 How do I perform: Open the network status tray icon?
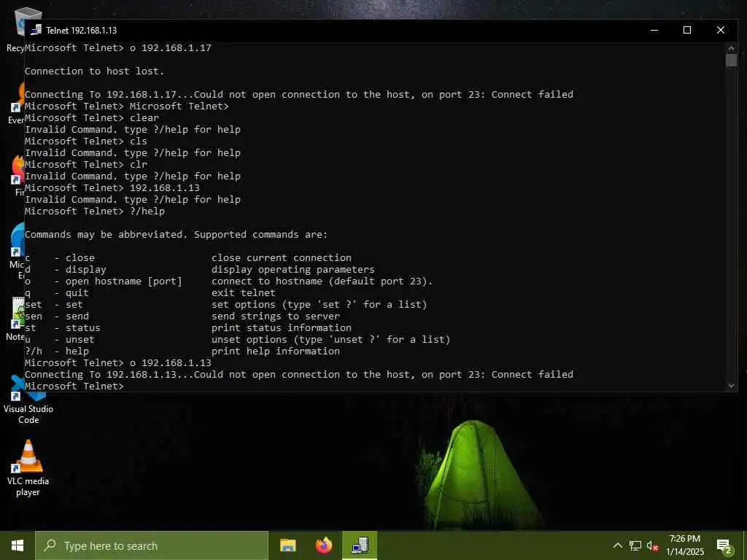[635, 545]
